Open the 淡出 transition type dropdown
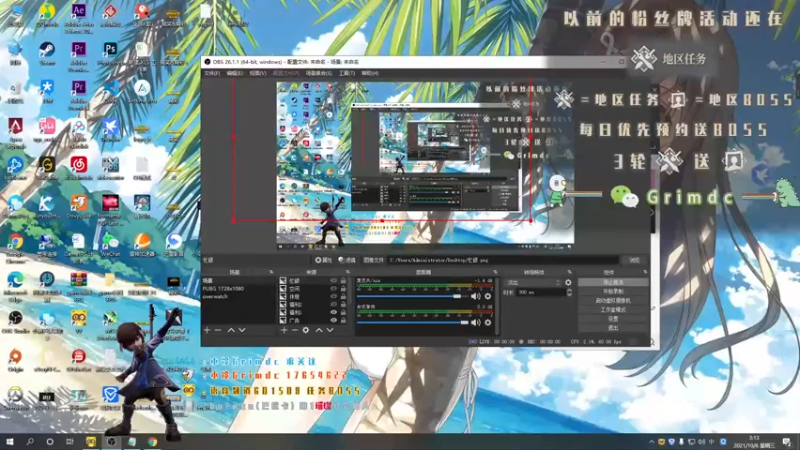The width and height of the screenshot is (800, 450). 533,282
